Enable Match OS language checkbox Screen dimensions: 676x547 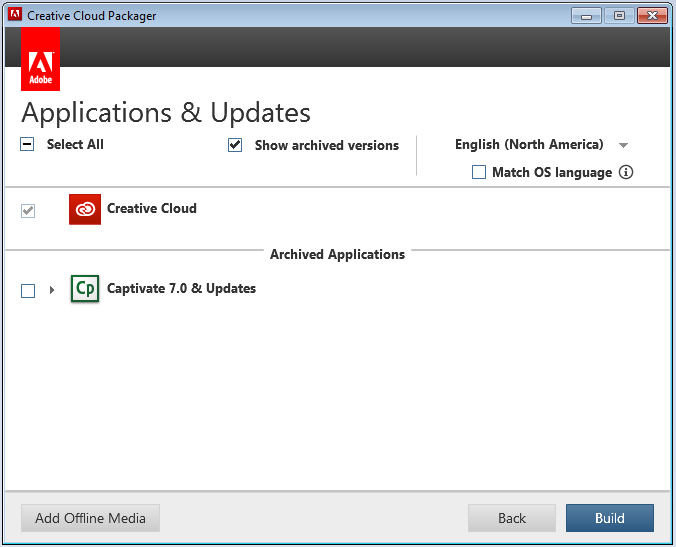point(479,172)
